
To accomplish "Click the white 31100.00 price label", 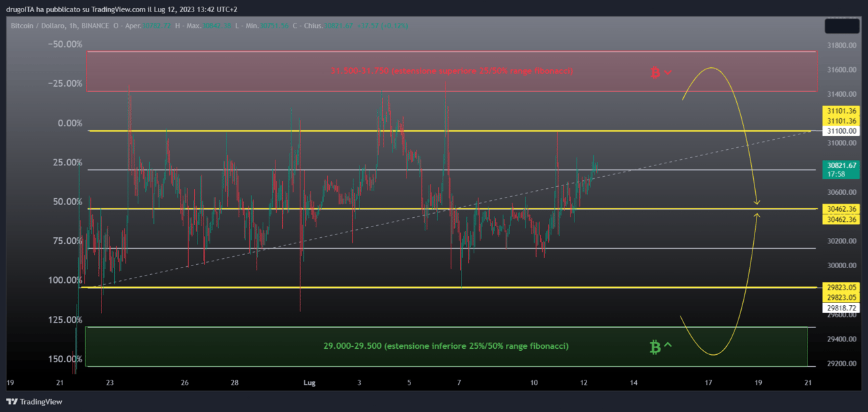I will point(841,131).
